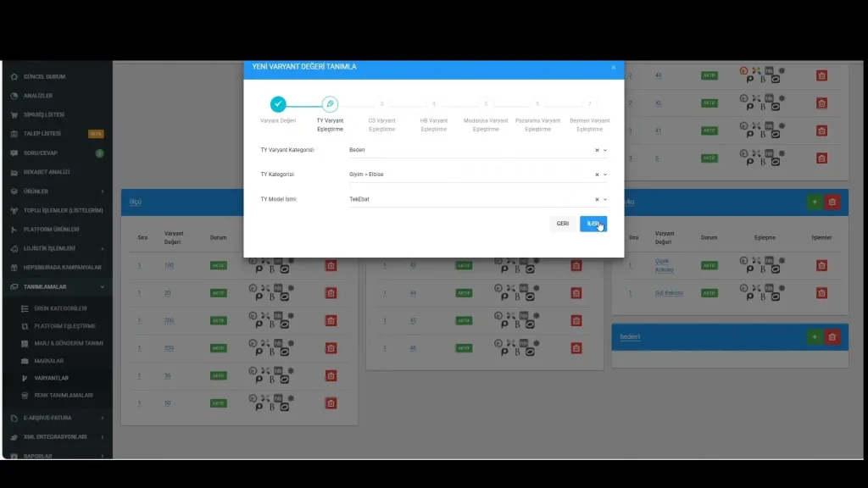The height and width of the screenshot is (488, 868).
Task: Toggle AKTİF status for variant value 20
Action: pyautogui.click(x=219, y=293)
